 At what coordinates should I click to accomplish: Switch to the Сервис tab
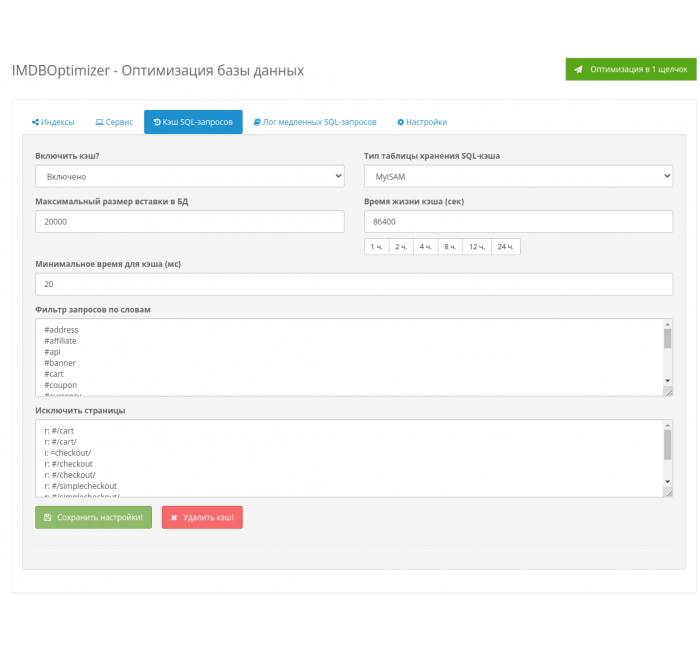point(114,122)
